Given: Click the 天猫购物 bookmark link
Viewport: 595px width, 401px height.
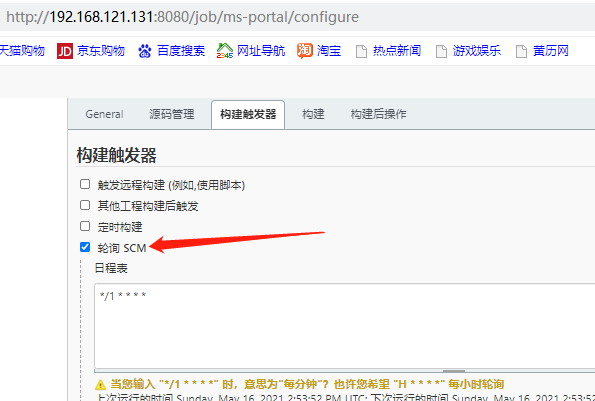Looking at the screenshot, I should pos(22,50).
